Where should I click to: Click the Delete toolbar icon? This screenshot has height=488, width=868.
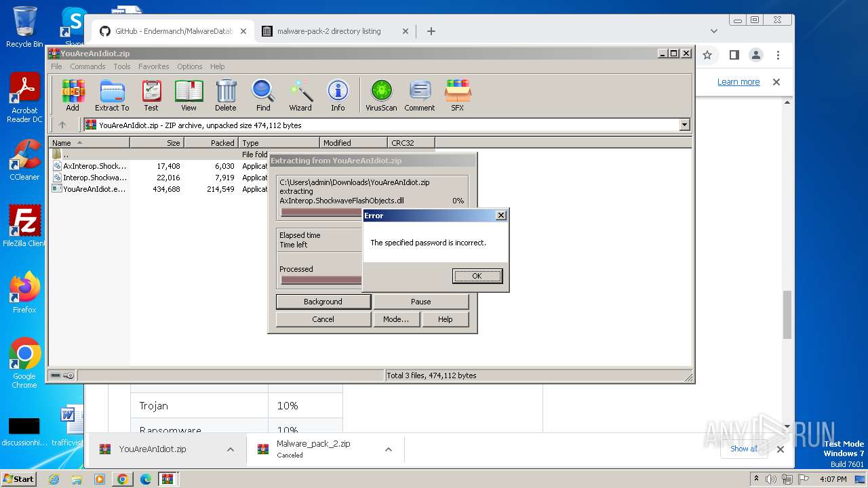click(226, 95)
